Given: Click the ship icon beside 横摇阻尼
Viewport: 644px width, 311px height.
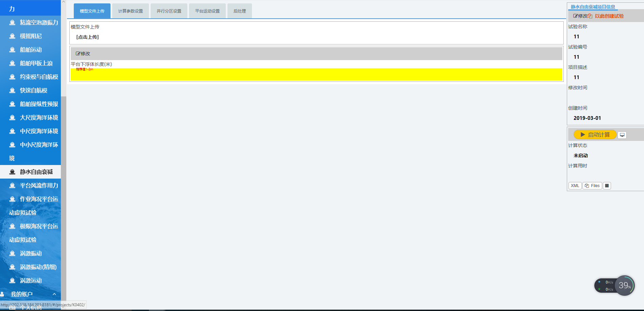Looking at the screenshot, I should click(x=12, y=36).
